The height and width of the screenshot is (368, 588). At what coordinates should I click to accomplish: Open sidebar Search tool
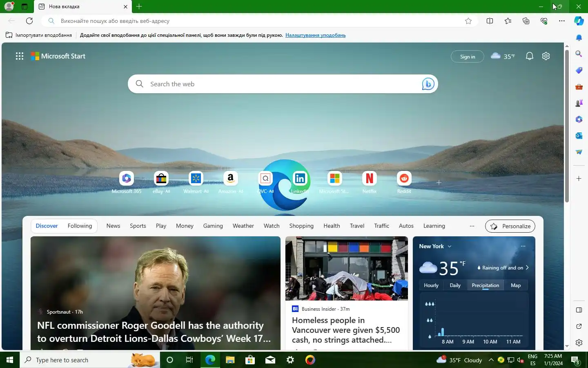click(x=579, y=54)
